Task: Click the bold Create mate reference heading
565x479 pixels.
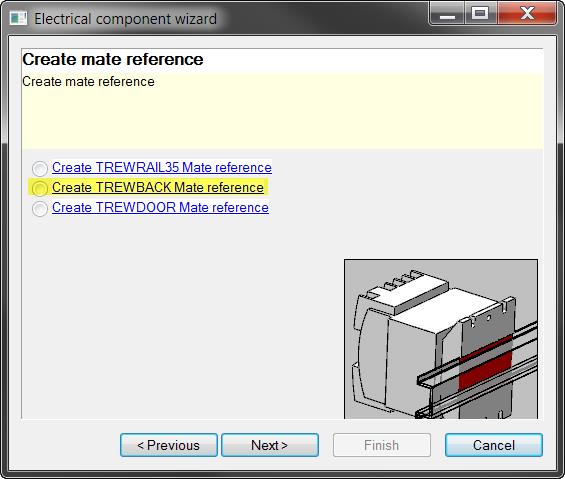Action: (x=113, y=59)
